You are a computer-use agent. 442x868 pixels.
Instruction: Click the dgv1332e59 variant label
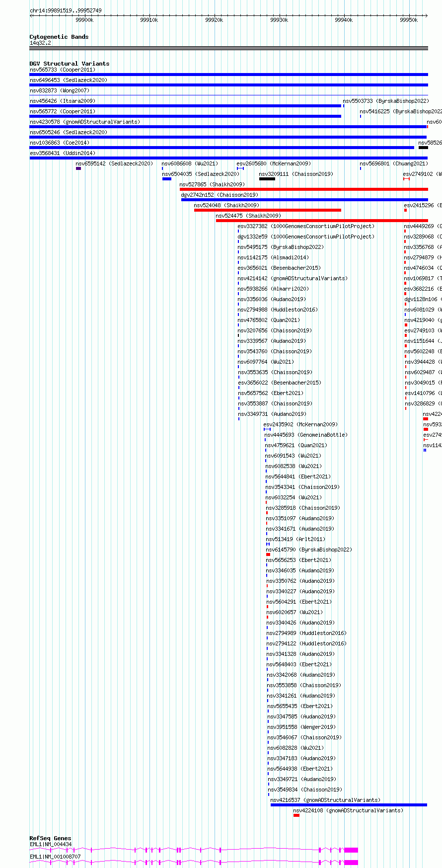click(x=306, y=237)
